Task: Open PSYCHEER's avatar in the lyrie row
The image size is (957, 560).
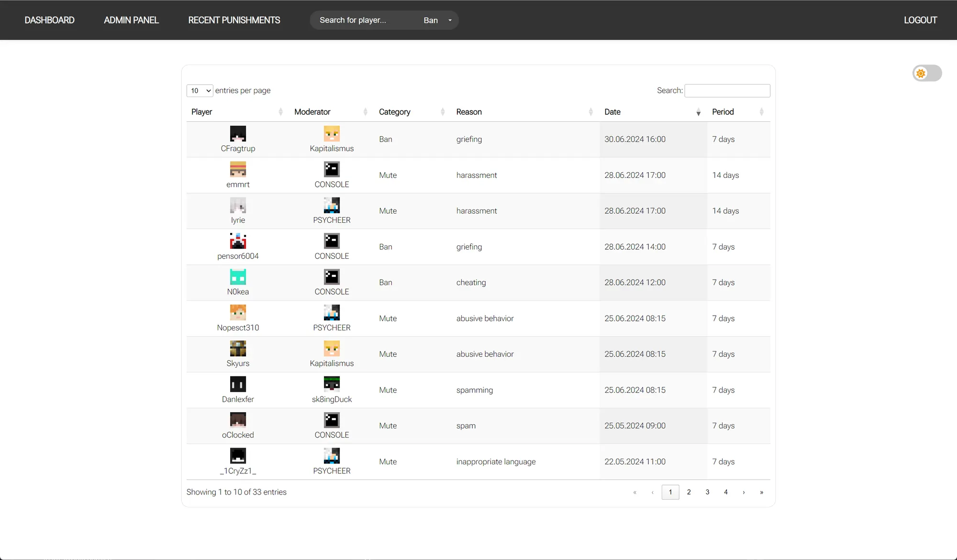Action: 332,205
